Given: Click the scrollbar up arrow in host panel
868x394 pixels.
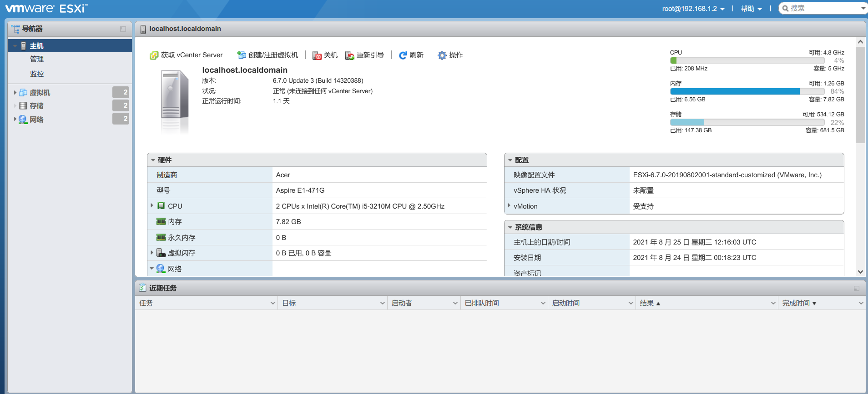Looking at the screenshot, I should point(860,42).
